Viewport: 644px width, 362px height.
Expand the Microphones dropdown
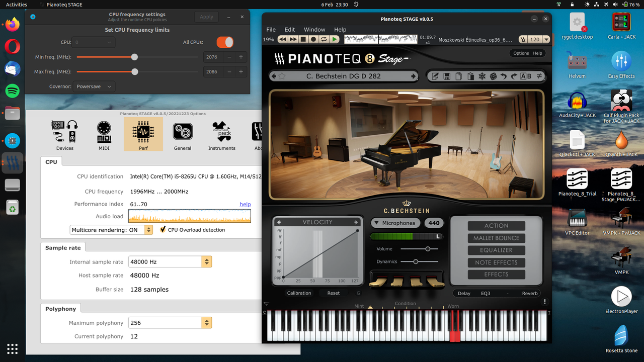[x=396, y=223]
